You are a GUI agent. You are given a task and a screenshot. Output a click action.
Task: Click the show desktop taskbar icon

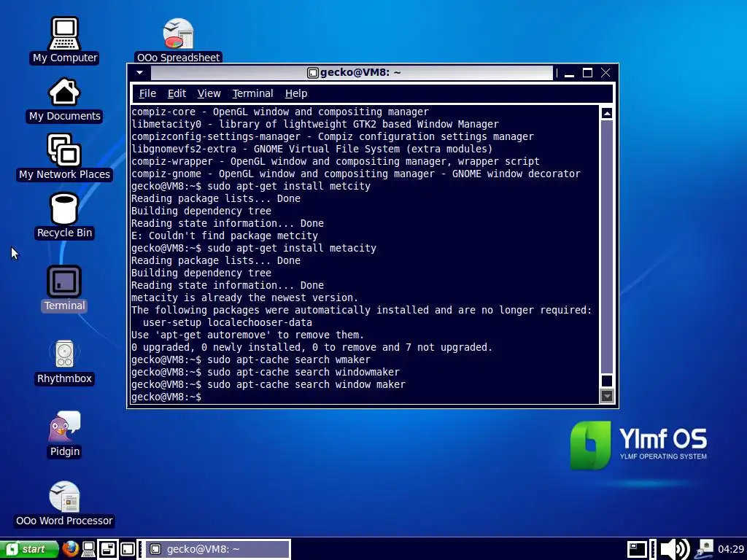pos(108,549)
